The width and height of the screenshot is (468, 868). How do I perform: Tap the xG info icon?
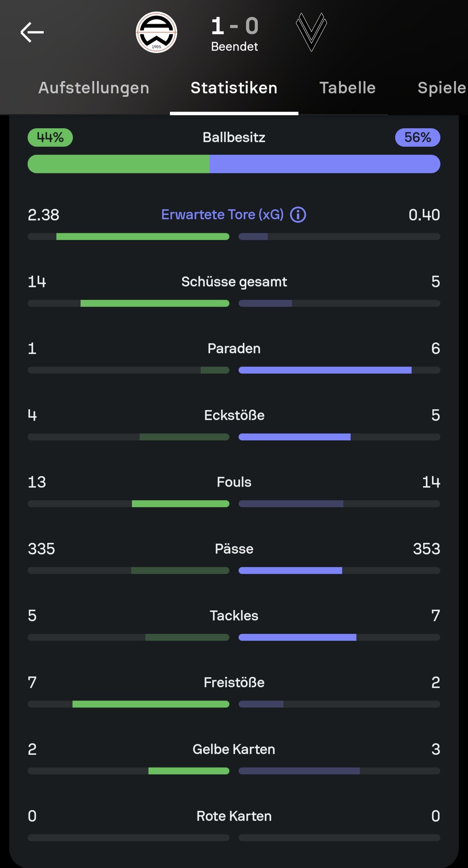[298, 215]
